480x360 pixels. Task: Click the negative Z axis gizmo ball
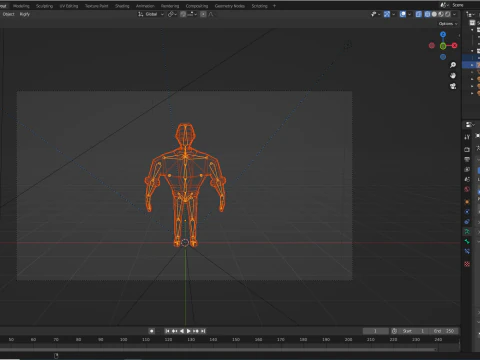click(443, 57)
